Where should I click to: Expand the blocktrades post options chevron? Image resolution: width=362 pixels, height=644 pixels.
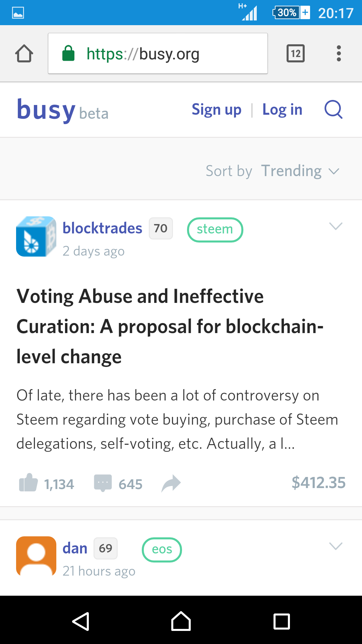click(336, 226)
